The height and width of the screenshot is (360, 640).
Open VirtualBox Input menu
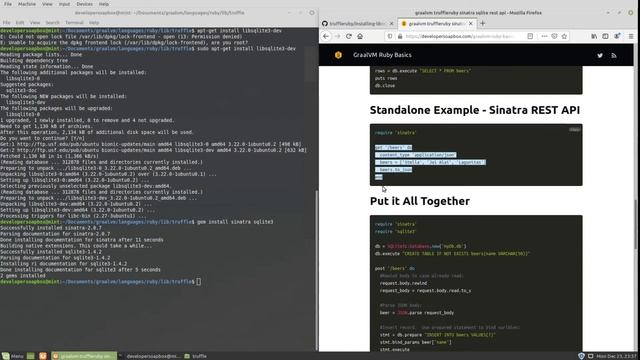coord(64,4)
